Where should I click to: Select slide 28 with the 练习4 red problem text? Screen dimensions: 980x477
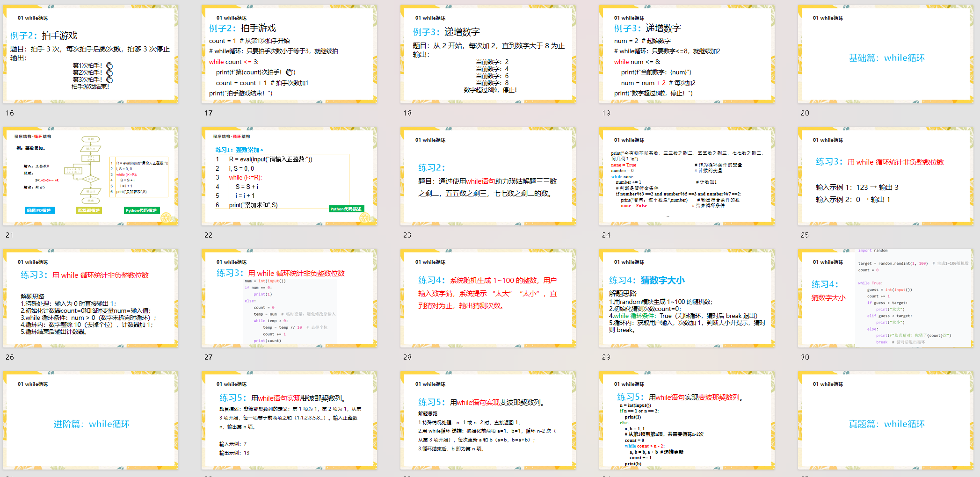point(488,298)
